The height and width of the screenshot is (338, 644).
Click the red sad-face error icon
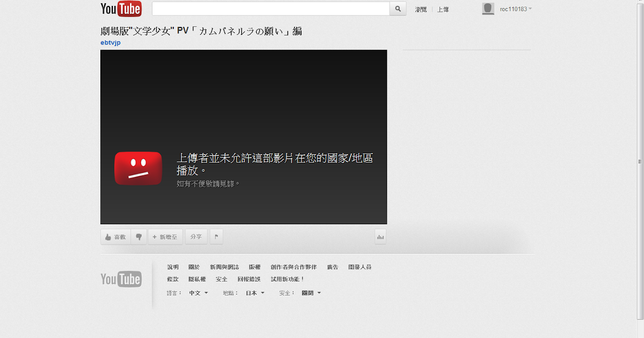click(138, 168)
